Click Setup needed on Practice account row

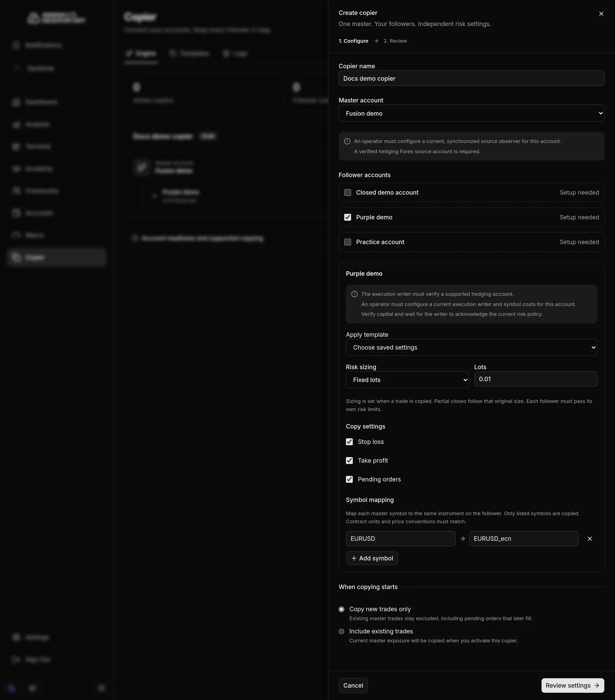pos(579,242)
